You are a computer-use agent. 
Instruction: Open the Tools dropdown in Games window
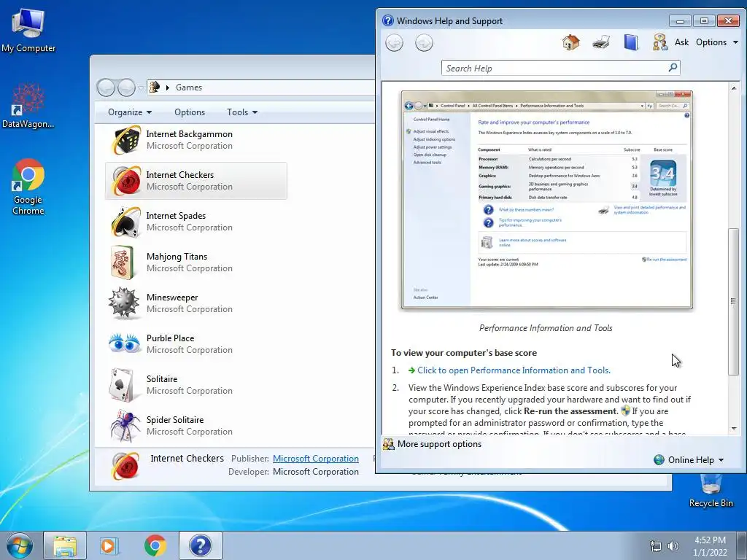click(242, 112)
